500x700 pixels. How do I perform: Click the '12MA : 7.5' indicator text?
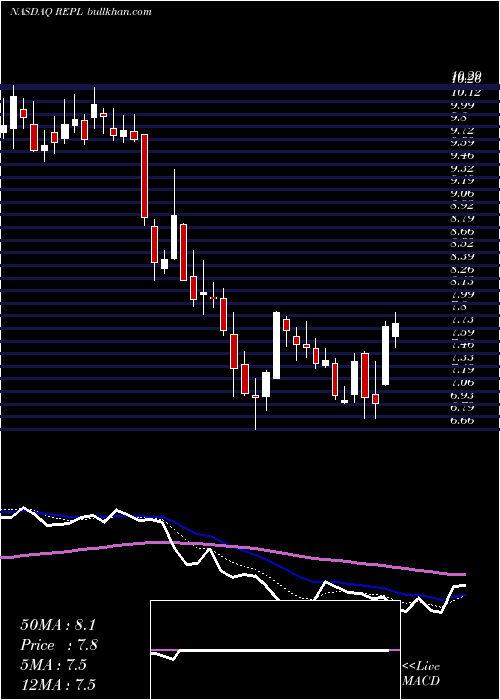[x=58, y=685]
